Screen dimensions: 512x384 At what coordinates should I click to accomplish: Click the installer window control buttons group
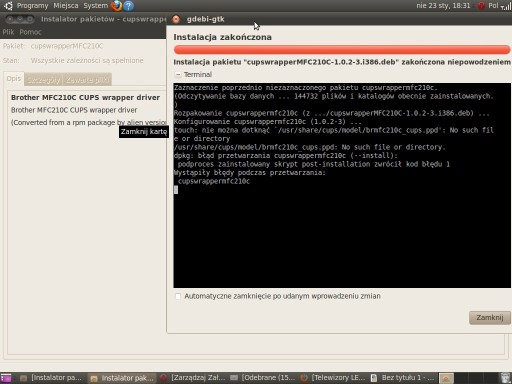click(x=20, y=19)
